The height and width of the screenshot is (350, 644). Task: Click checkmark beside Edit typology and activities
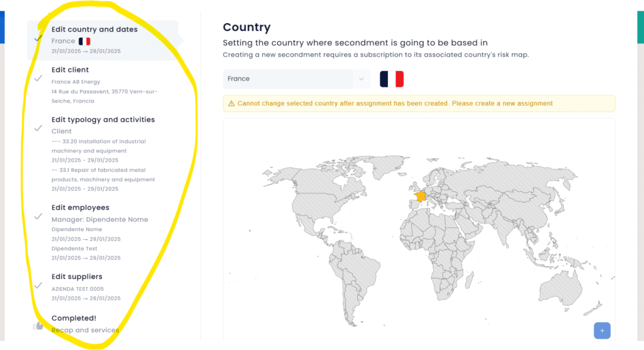(x=38, y=128)
